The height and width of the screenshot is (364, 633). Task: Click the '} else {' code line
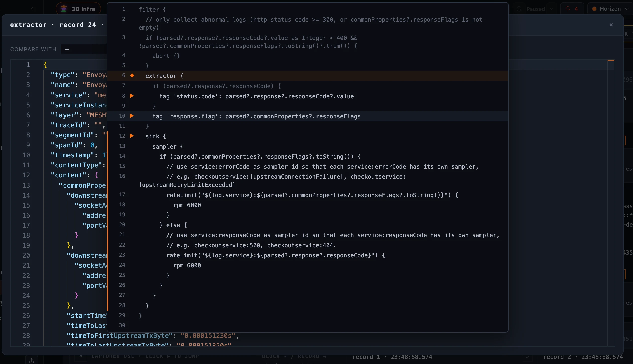[173, 225]
